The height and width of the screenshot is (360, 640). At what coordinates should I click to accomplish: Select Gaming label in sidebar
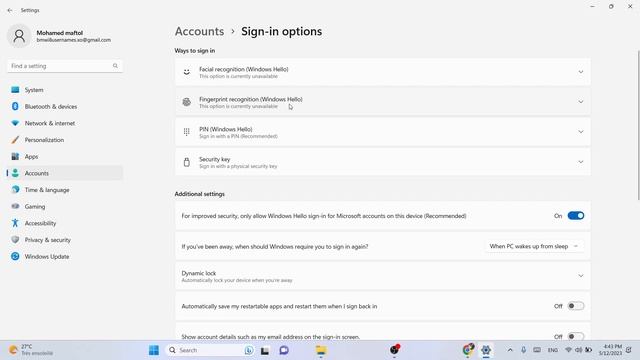point(35,207)
